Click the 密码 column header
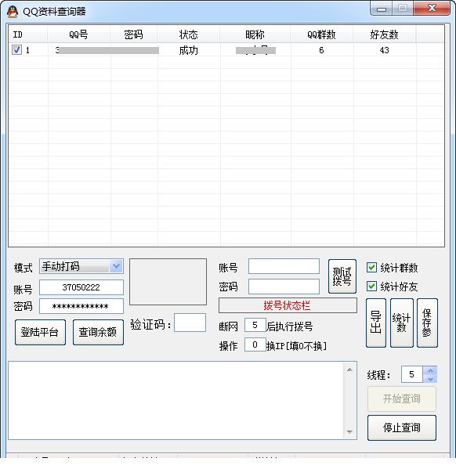This screenshot has width=456, height=476. pos(134,34)
